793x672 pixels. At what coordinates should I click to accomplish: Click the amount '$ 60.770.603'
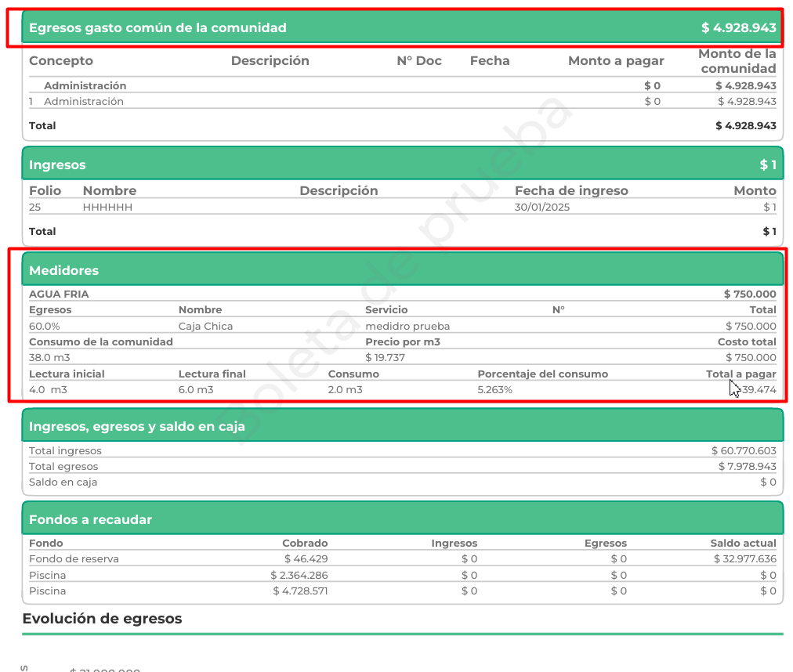click(744, 451)
